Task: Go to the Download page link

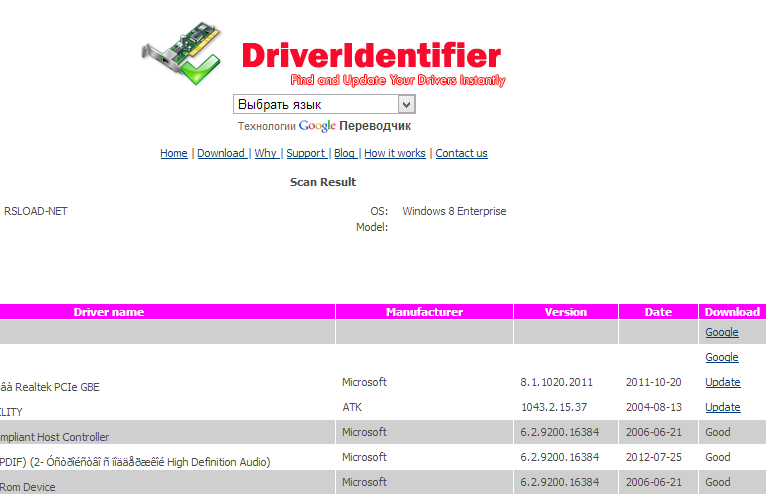Action: pos(222,153)
